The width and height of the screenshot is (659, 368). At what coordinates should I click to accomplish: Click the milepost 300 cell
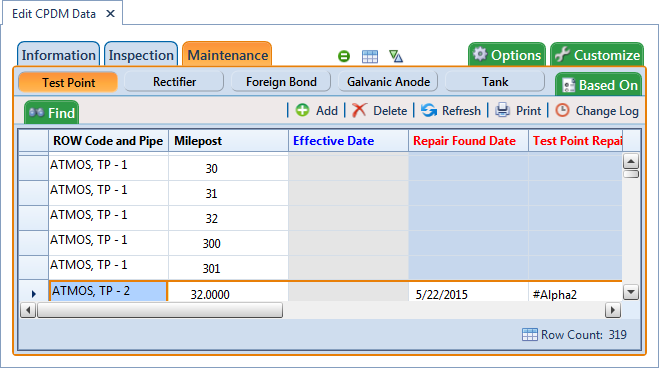pos(228,243)
